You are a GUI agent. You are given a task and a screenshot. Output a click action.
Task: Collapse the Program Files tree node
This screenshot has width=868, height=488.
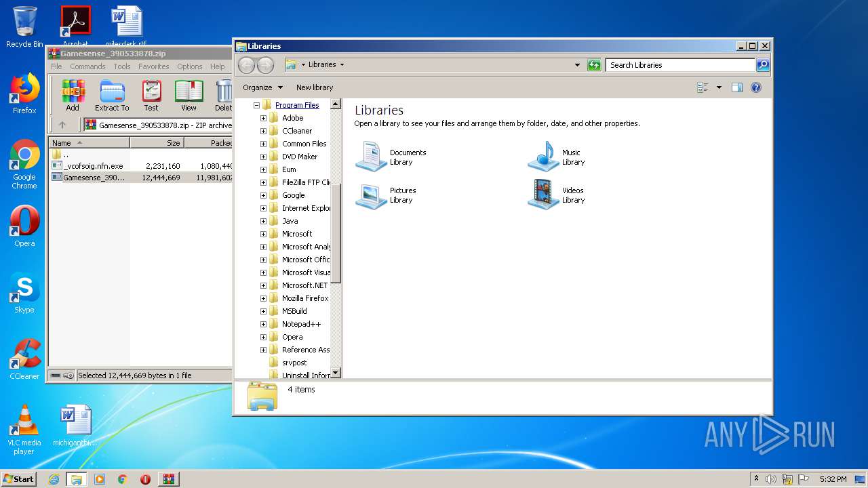(x=256, y=105)
